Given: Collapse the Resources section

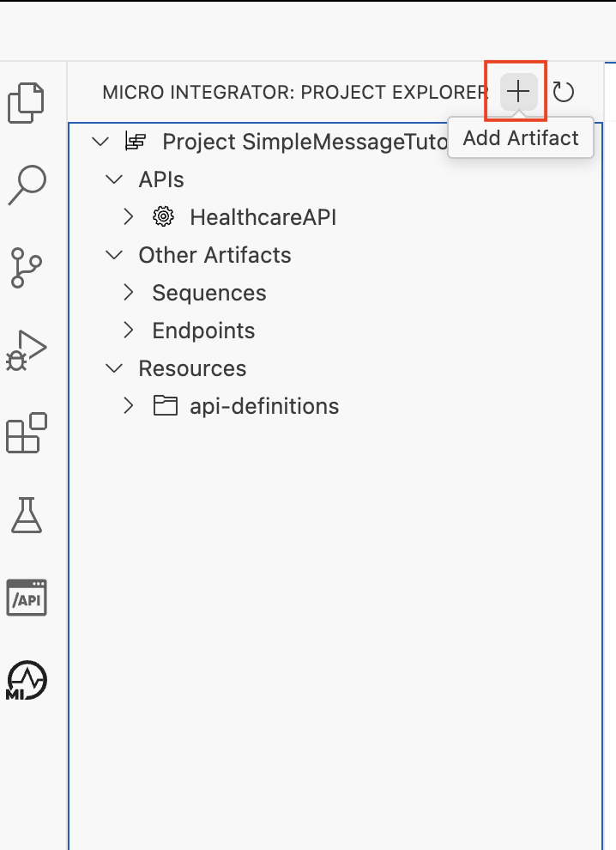Looking at the screenshot, I should 114,367.
